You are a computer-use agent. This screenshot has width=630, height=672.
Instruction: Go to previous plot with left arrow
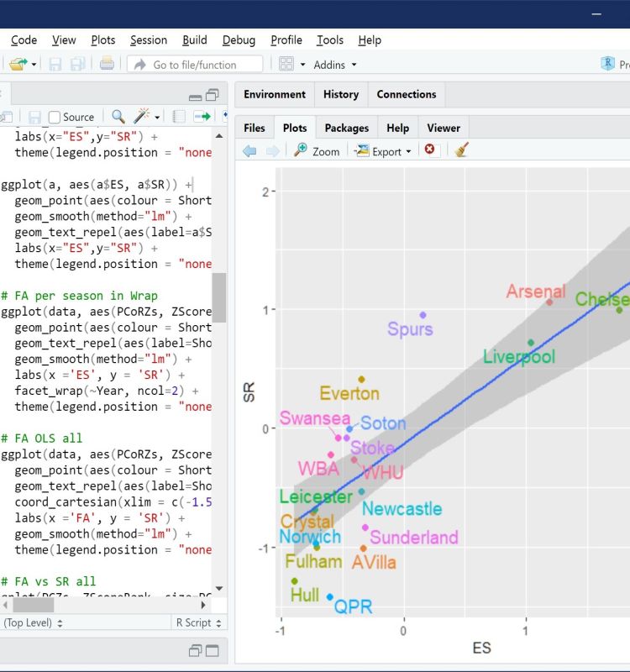249,151
